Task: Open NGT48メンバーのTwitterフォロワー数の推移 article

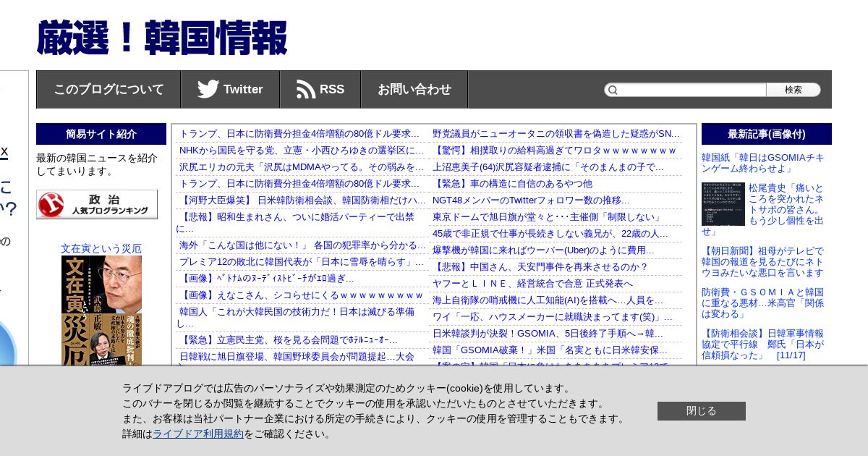Action: pos(531,200)
